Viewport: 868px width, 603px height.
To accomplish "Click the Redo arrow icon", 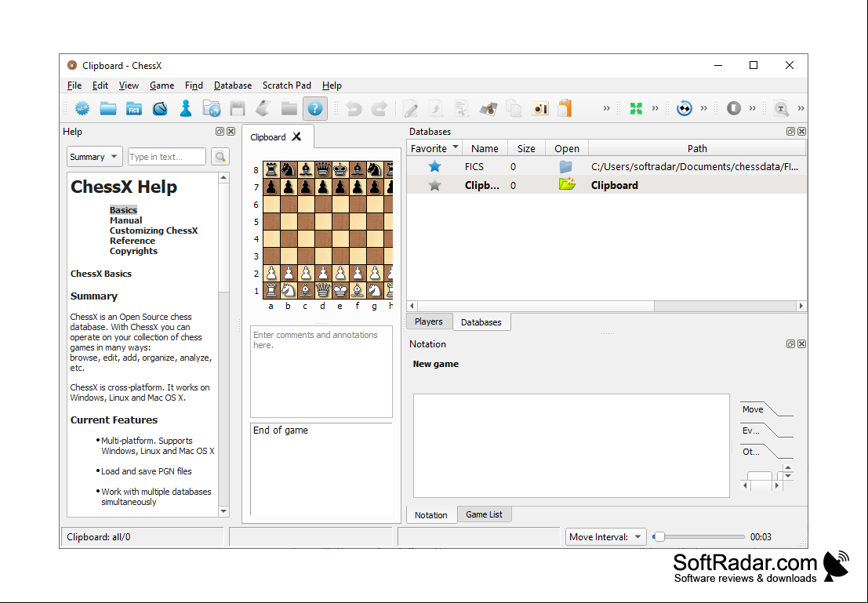I will [x=380, y=108].
